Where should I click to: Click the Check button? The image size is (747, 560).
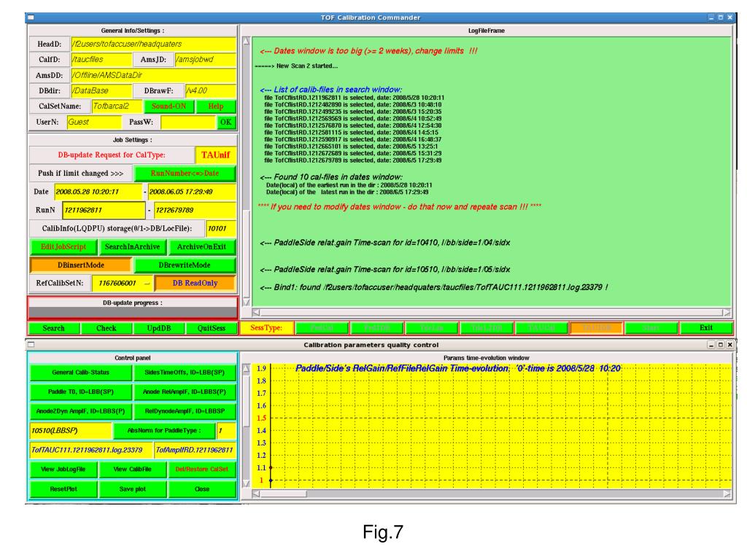[x=106, y=329]
